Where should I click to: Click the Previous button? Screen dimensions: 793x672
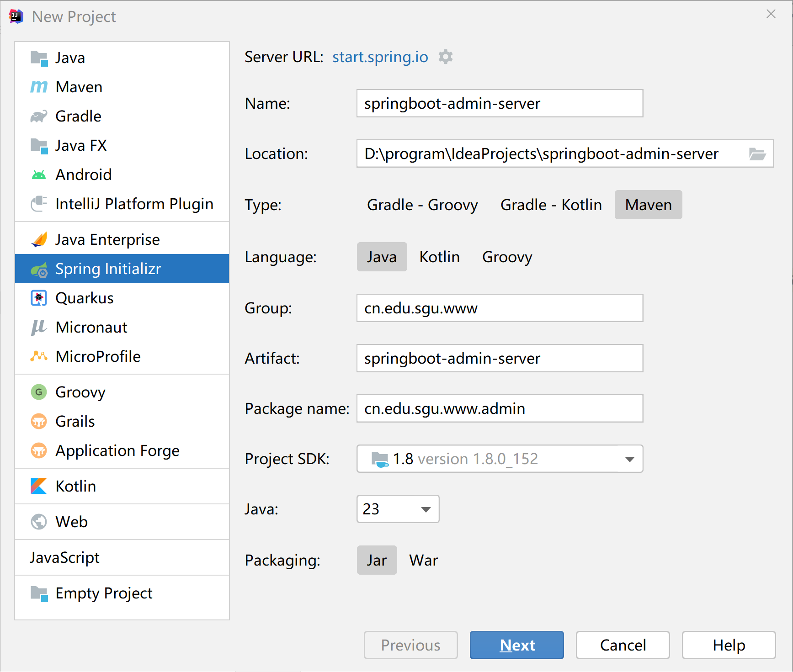[x=410, y=645]
